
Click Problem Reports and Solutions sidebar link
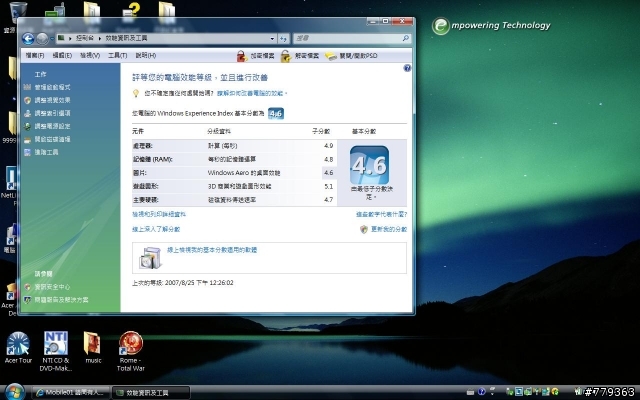pyautogui.click(x=61, y=300)
